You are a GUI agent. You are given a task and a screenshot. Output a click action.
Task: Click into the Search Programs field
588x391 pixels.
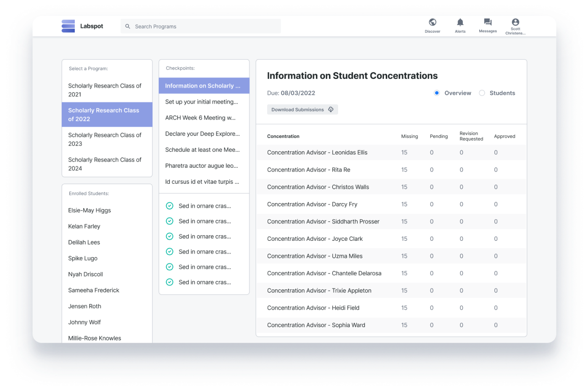pos(201,26)
